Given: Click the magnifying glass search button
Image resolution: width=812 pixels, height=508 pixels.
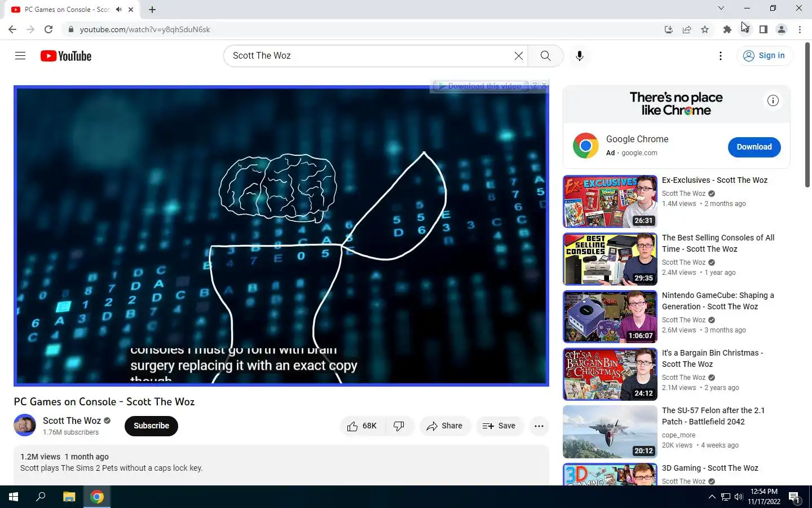Looking at the screenshot, I should [545, 56].
